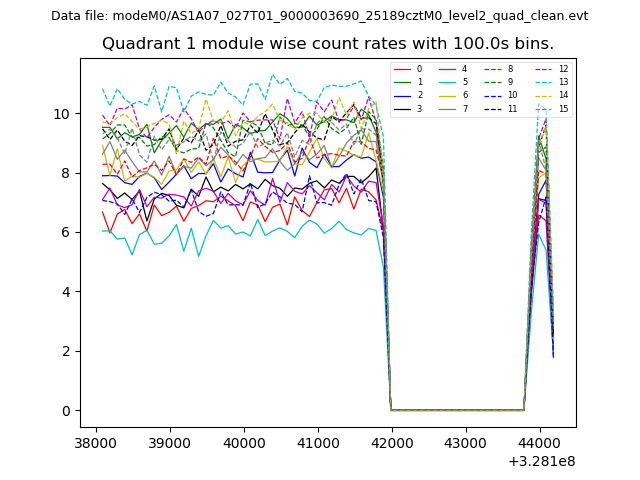Click the x-axis offset label +3.281e8

(540, 461)
